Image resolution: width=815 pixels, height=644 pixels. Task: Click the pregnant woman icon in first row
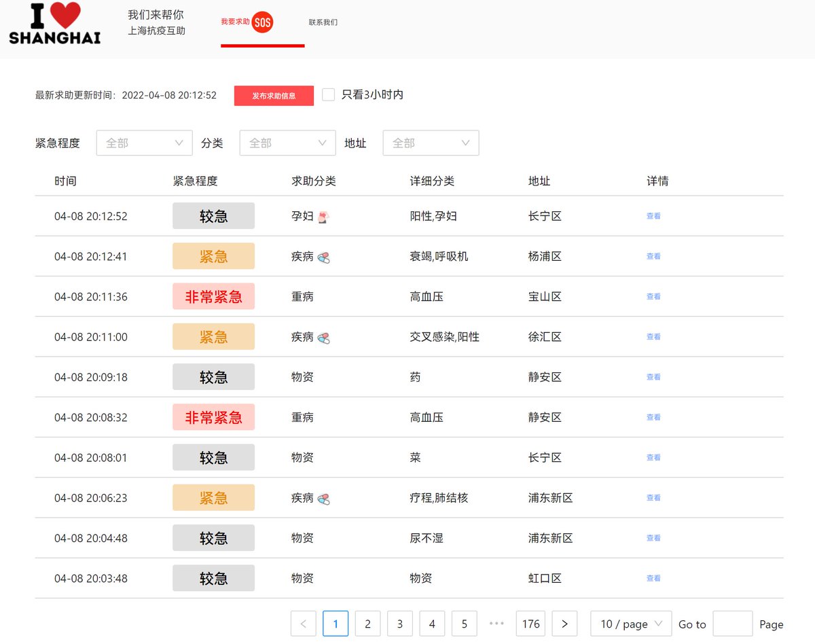pyautogui.click(x=324, y=217)
